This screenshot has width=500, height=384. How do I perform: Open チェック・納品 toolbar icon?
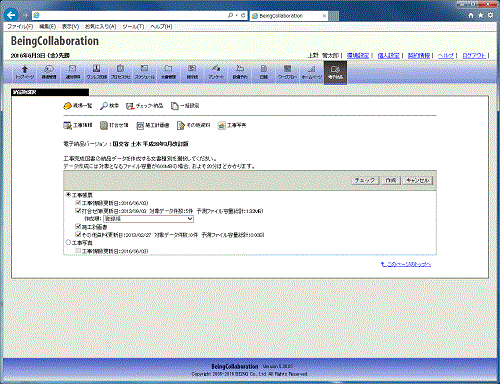tap(144, 106)
